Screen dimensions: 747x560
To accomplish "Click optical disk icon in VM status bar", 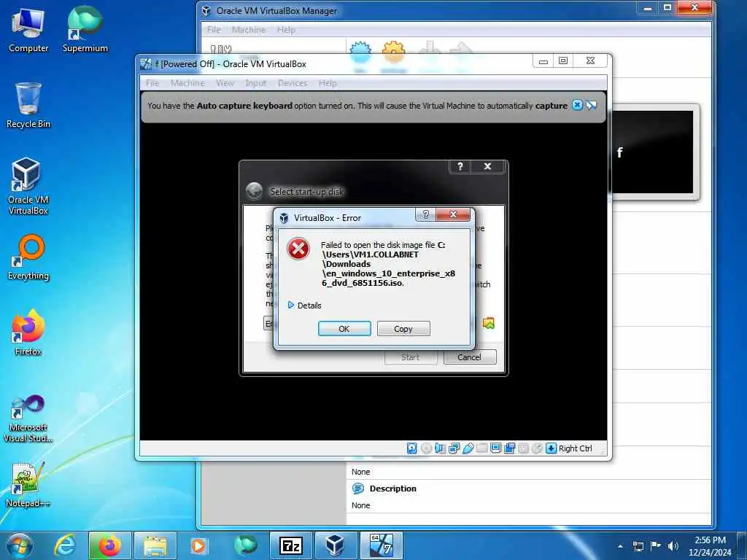I will tap(426, 448).
